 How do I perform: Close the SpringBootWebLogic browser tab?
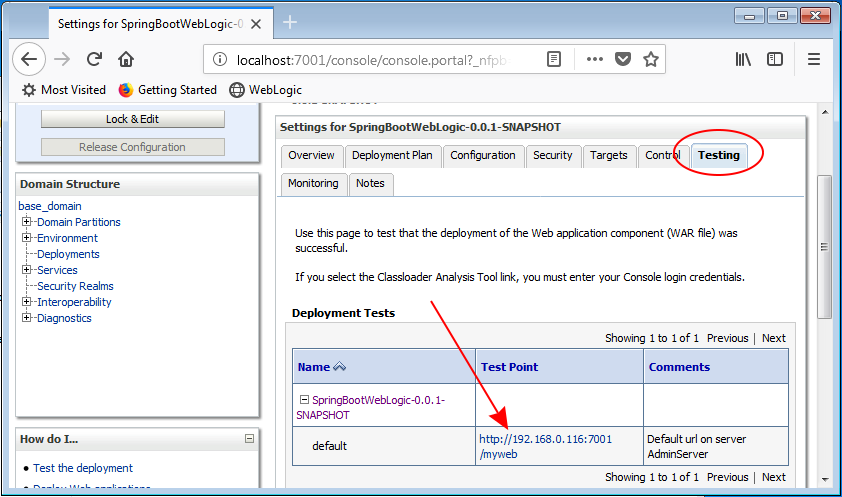point(256,24)
